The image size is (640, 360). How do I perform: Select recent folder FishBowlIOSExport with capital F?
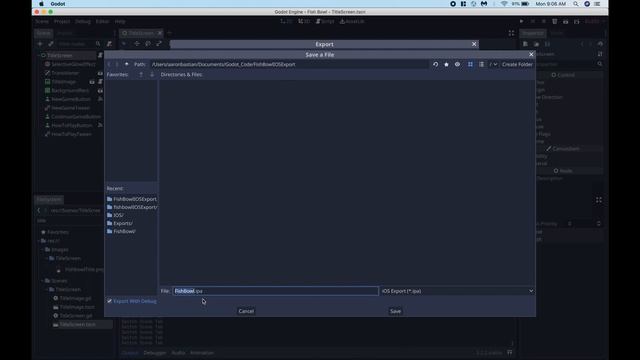pyautogui.click(x=131, y=199)
